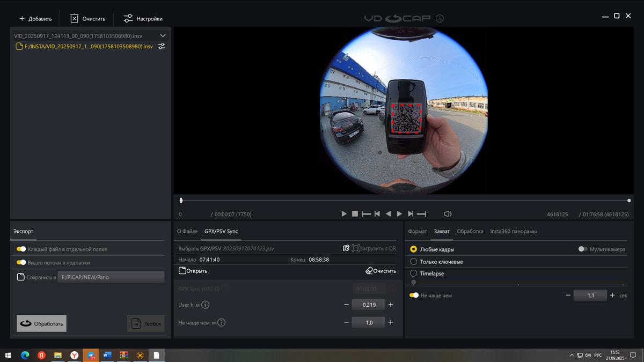
Task: Open Microsoft Word from the taskbar
Action: (x=107, y=355)
